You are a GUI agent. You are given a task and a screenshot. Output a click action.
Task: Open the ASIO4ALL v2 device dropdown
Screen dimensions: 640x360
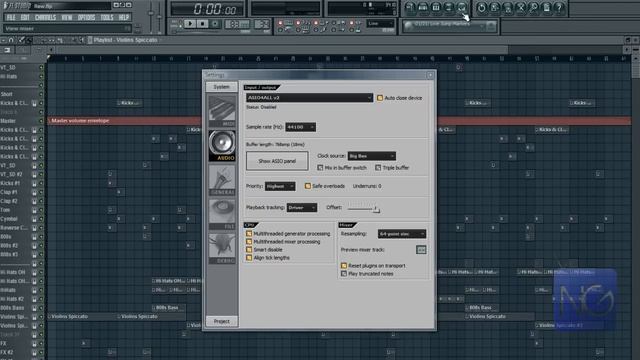[309, 98]
